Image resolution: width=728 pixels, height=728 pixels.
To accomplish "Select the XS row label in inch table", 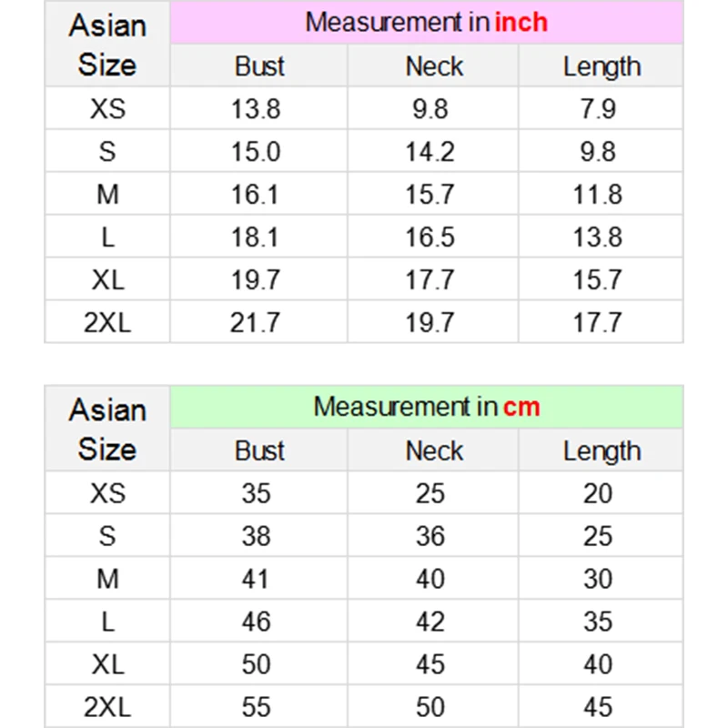I will click(x=107, y=109).
